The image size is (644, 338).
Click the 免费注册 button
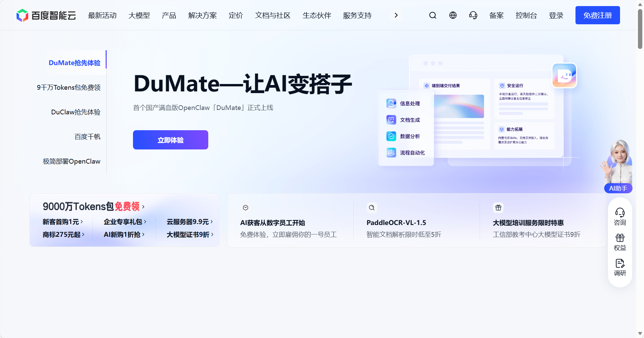coord(598,15)
